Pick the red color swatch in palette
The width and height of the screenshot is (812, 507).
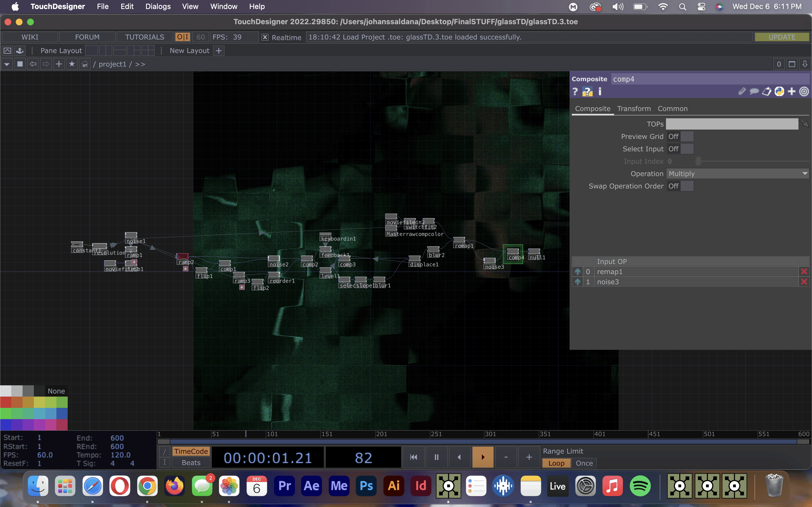tap(5, 402)
